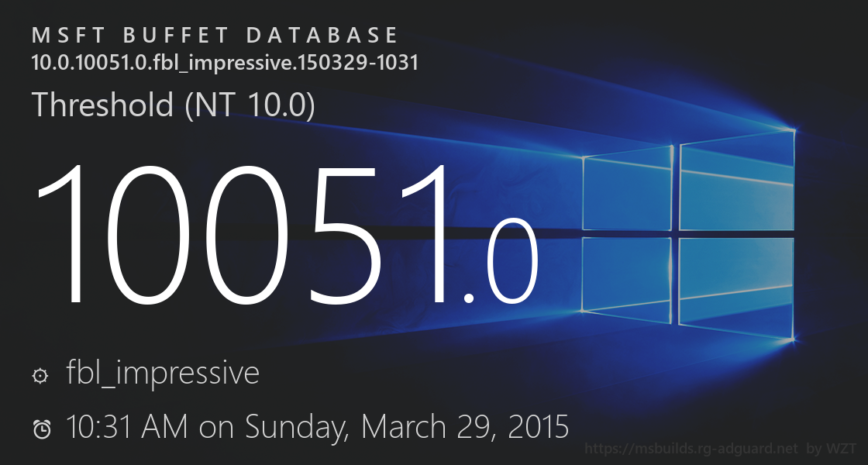Click the MSFT BUFFET DATABASE heading
Image resolution: width=868 pixels, height=465 pixels.
coord(215,36)
